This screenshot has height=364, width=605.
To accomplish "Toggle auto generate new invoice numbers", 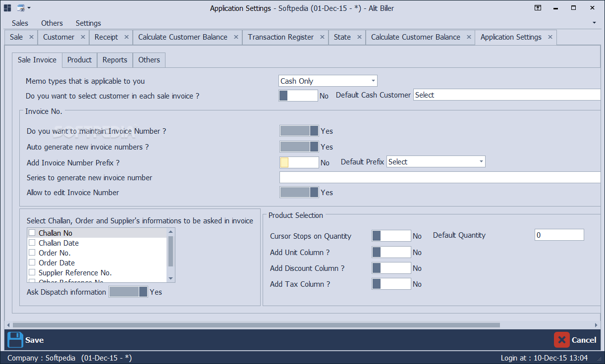I will coord(299,147).
